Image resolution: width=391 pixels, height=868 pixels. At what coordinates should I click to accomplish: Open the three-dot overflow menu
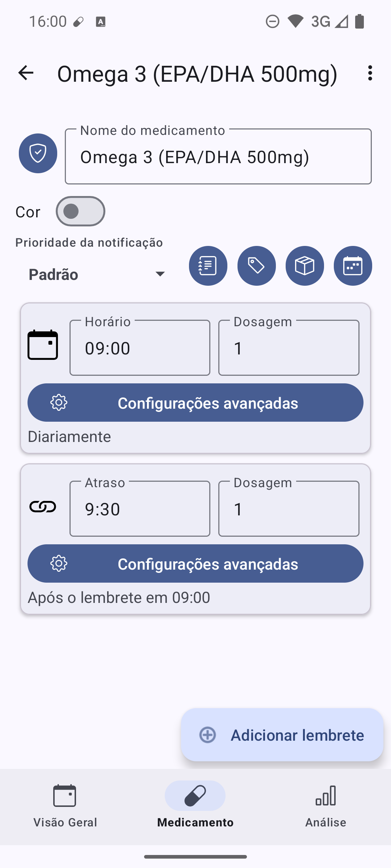[370, 73]
